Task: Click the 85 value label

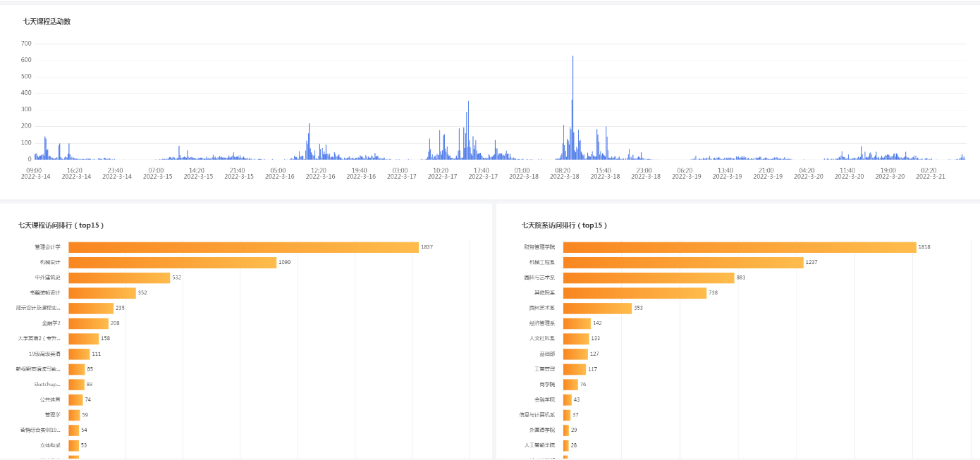Action: pos(90,369)
